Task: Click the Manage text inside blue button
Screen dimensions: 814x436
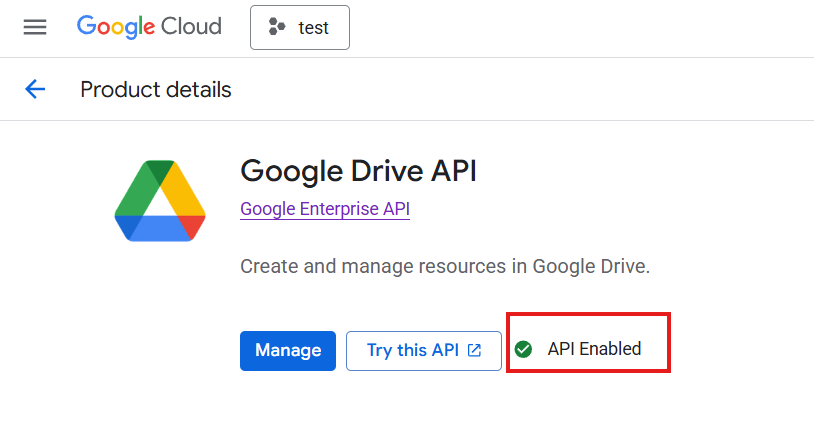Action: click(288, 350)
